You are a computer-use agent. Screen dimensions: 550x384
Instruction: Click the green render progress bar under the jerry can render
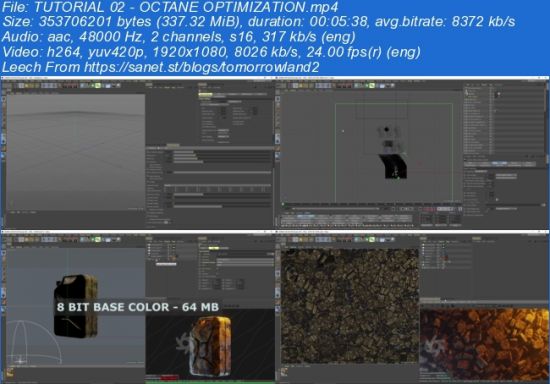210,382
